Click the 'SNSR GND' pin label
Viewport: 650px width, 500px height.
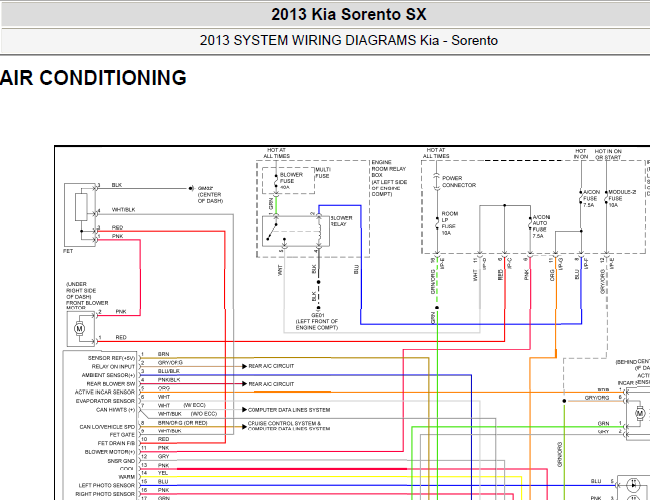coord(121,461)
